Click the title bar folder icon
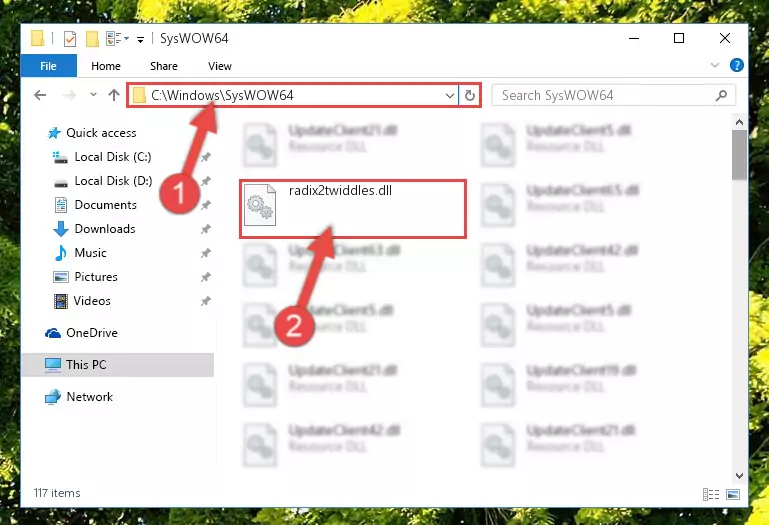The width and height of the screenshot is (769, 525). 37,38
